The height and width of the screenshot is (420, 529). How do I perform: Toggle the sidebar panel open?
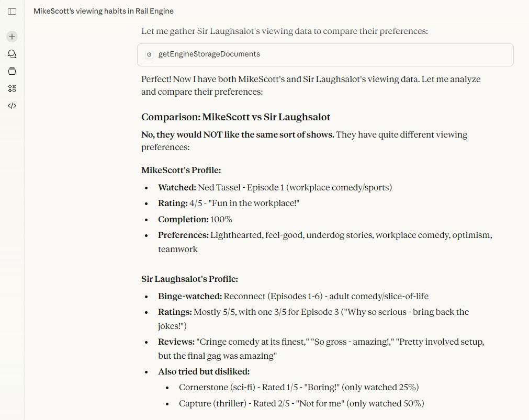[12, 11]
